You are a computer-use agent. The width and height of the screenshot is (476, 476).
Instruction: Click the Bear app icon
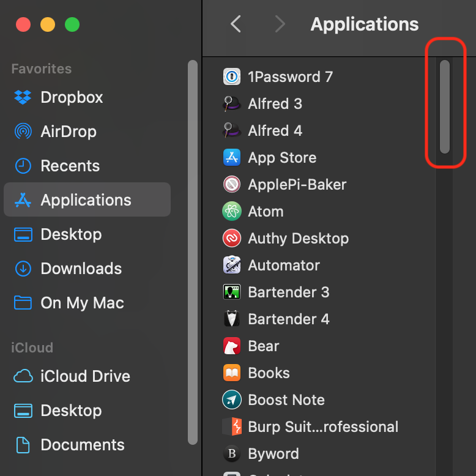pos(232,346)
